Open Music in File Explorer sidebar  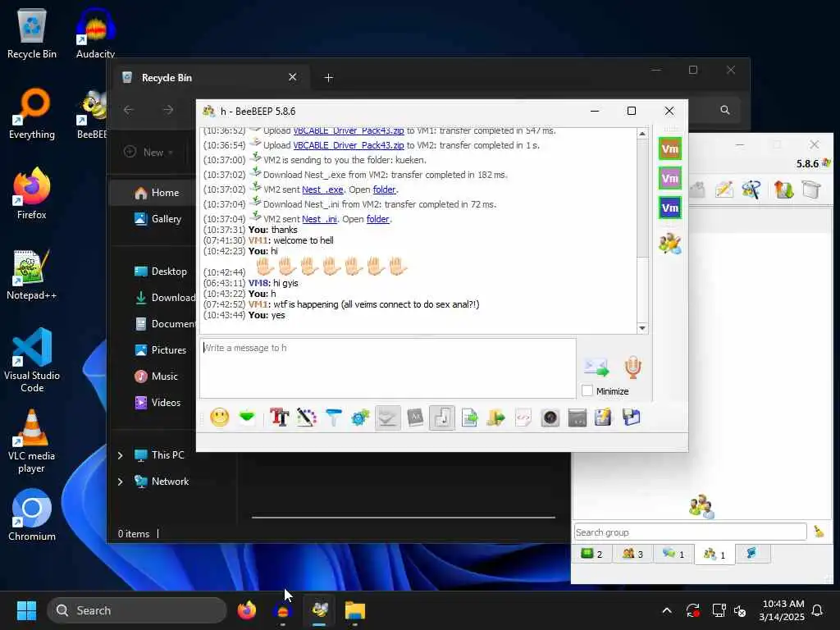[x=156, y=376]
